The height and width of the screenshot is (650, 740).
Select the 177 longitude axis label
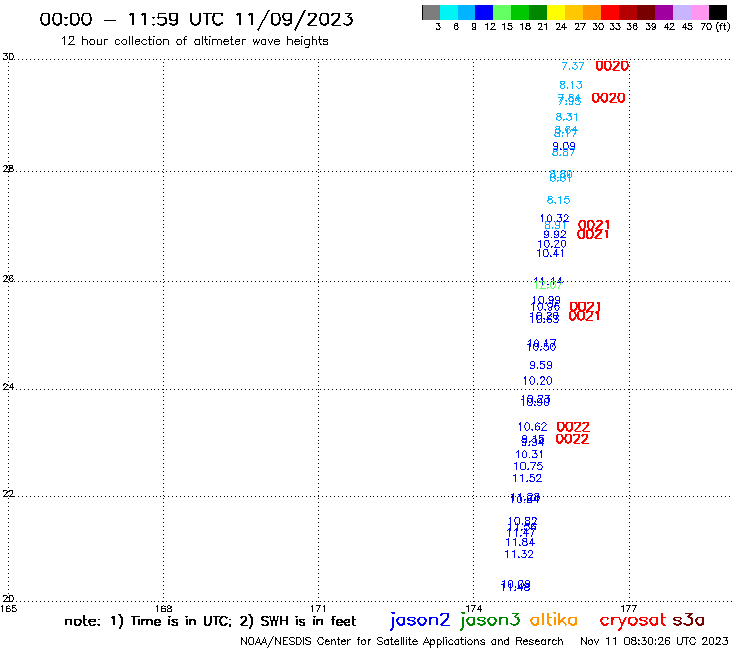pos(629,609)
